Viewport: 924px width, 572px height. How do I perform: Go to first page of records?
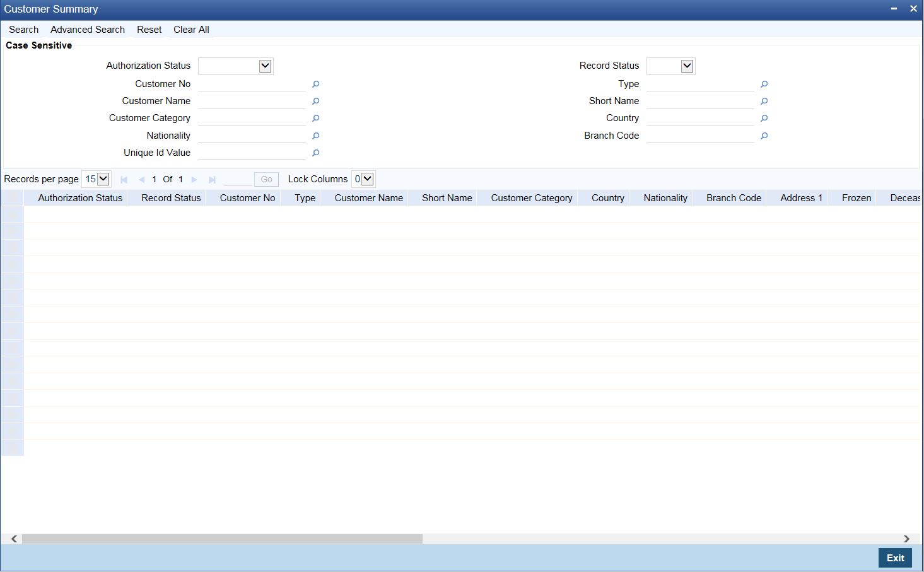click(124, 180)
